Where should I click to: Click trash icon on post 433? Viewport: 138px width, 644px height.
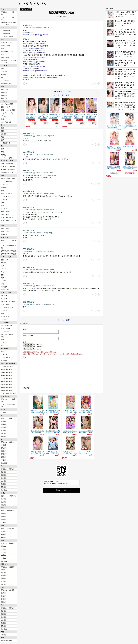coord(95,144)
